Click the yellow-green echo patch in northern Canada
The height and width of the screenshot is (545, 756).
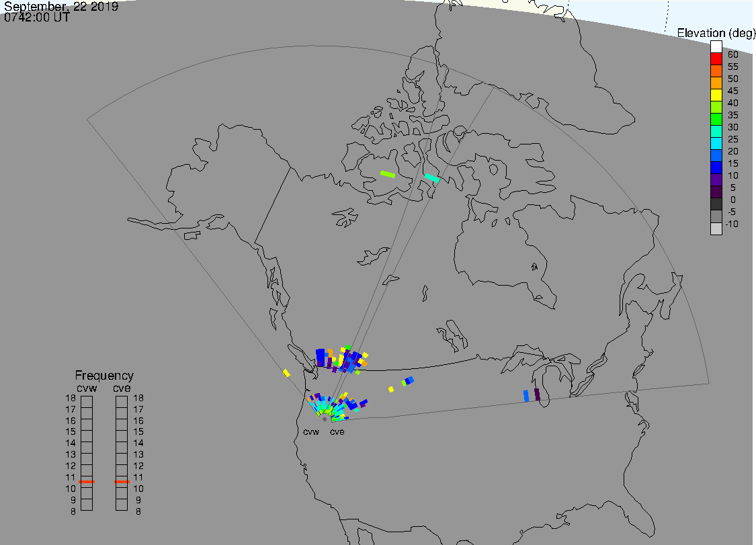(x=388, y=174)
